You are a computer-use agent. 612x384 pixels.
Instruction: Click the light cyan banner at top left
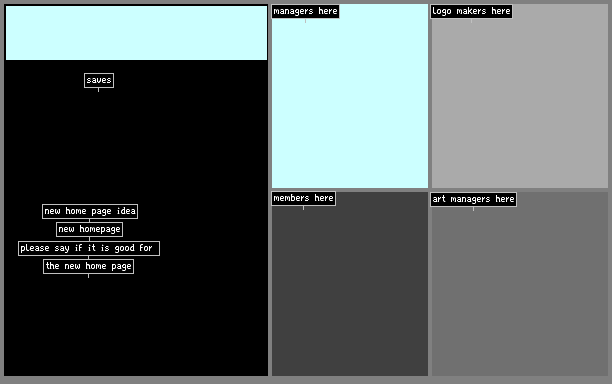click(x=136, y=33)
